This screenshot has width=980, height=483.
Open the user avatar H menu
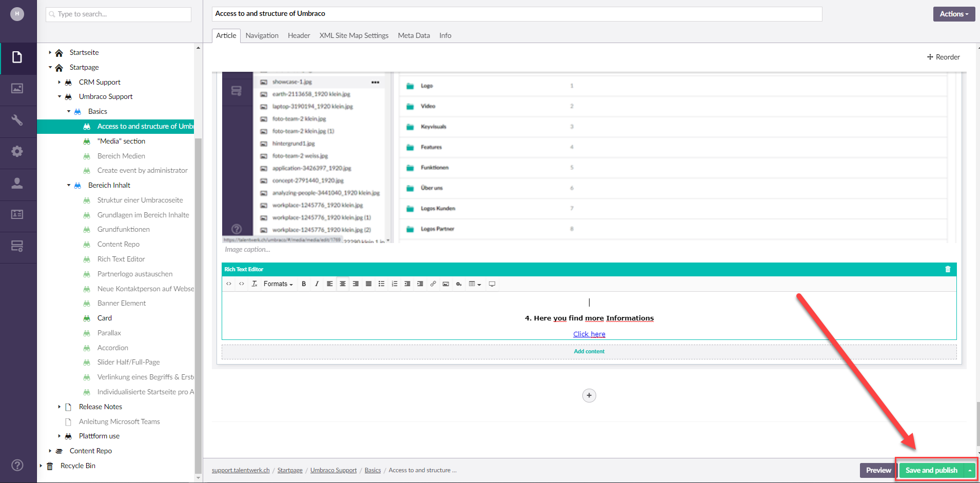coord(17,14)
